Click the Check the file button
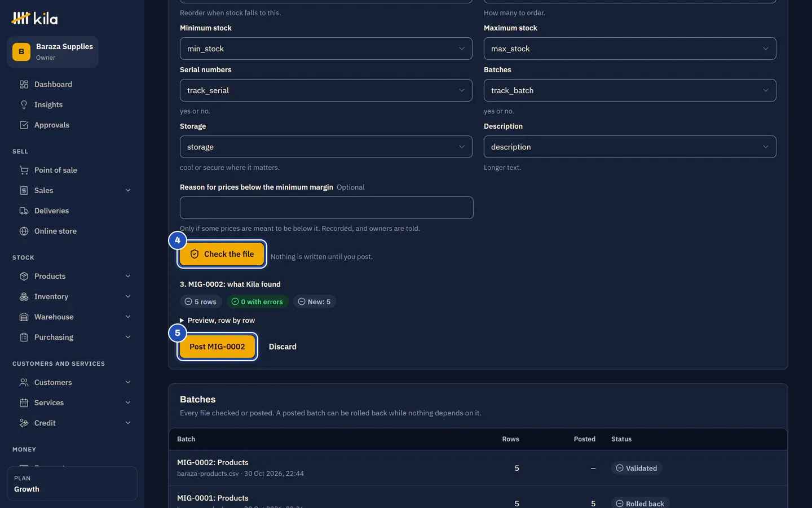Image resolution: width=812 pixels, height=508 pixels. point(222,254)
